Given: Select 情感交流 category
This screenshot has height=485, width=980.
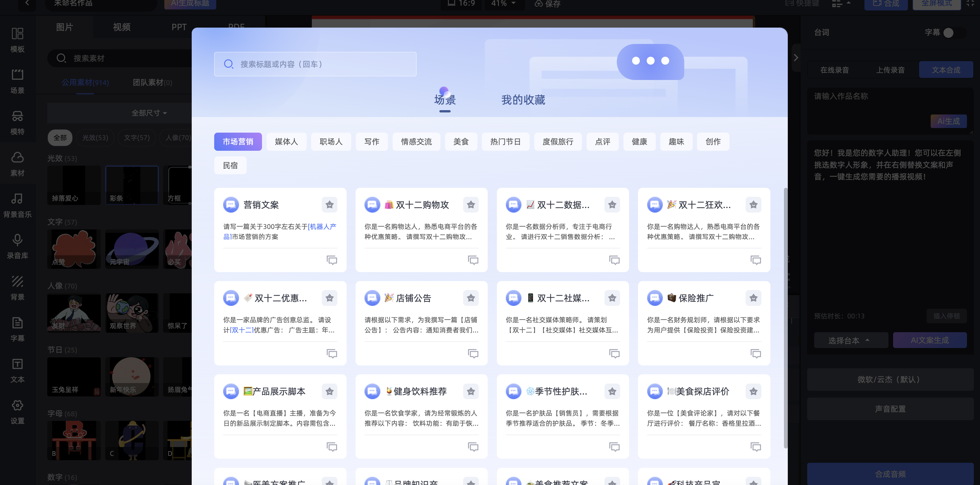Looking at the screenshot, I should pos(416,142).
